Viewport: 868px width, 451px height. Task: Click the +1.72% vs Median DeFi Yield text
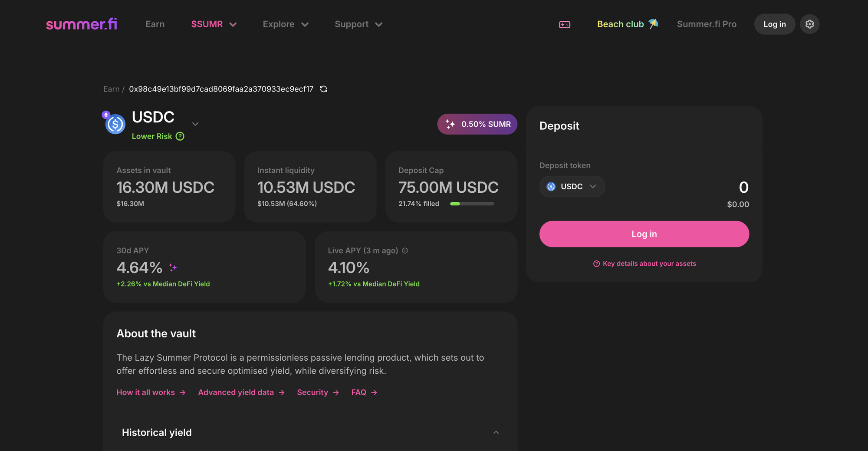pos(374,284)
